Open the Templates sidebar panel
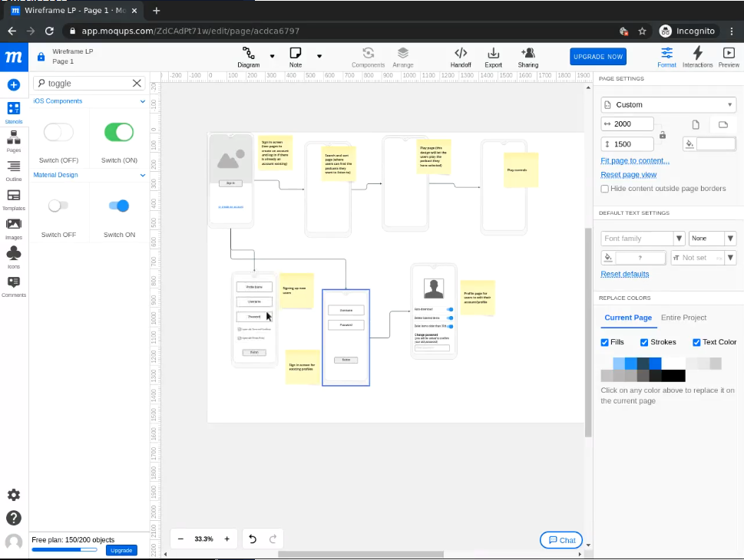744x560 pixels. (x=14, y=199)
